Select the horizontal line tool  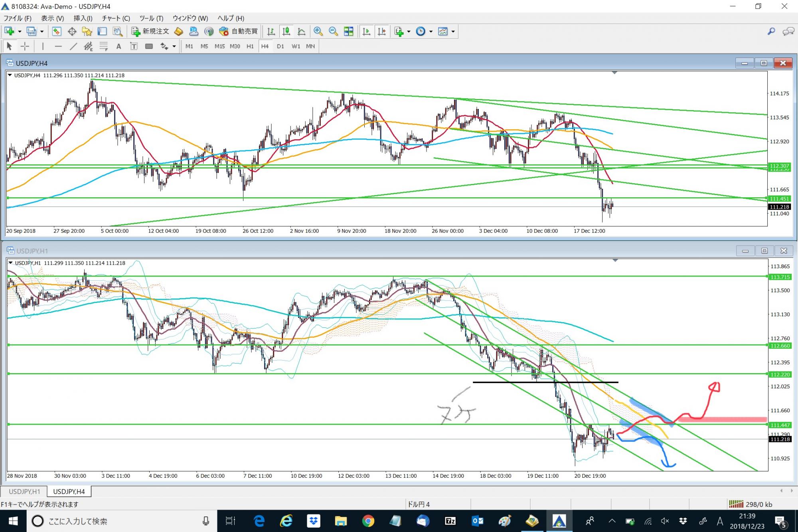[58, 46]
